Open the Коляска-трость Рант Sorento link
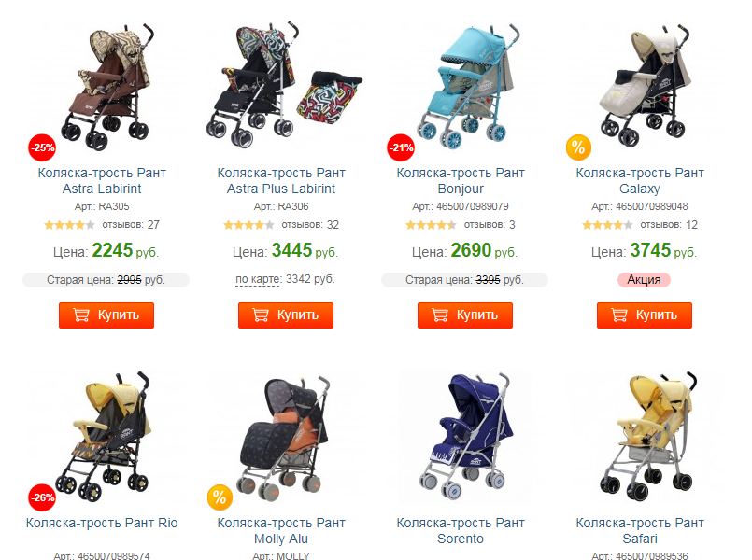Image resolution: width=752 pixels, height=560 pixels. click(x=461, y=531)
